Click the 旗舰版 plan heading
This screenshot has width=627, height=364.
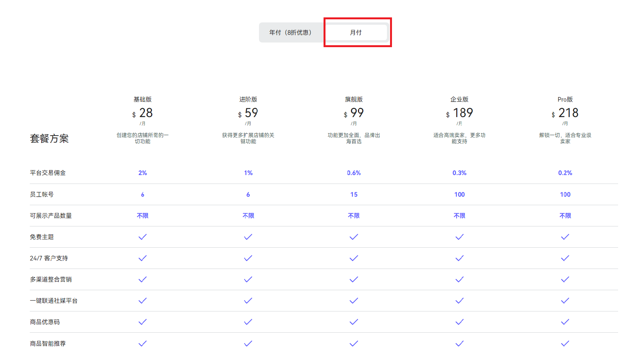pyautogui.click(x=354, y=99)
